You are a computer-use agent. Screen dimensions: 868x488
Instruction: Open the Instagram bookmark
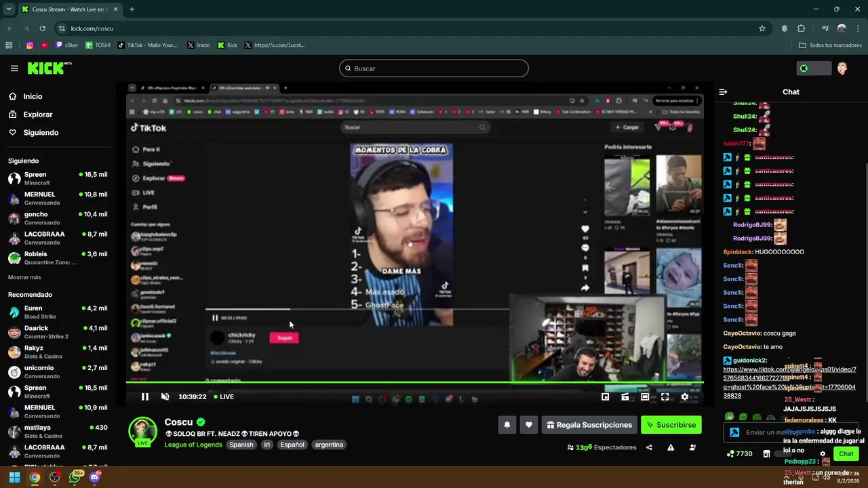tap(29, 45)
